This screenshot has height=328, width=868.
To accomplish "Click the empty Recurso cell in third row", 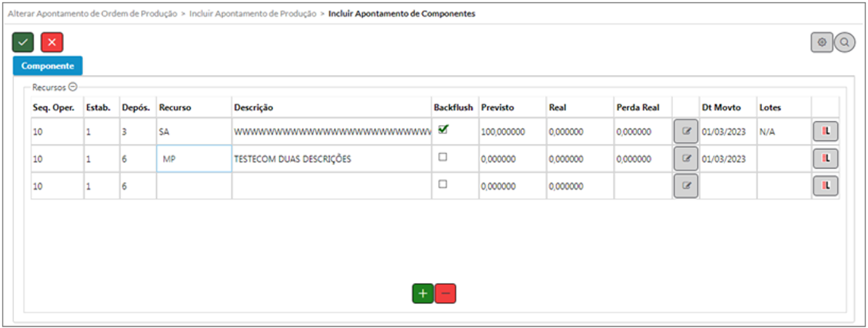I will pos(194,186).
